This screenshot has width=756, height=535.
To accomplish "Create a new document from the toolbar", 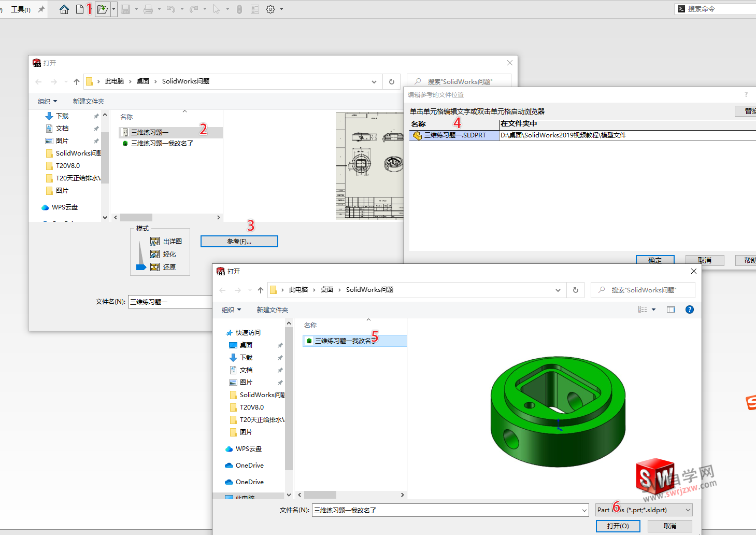I will [79, 9].
